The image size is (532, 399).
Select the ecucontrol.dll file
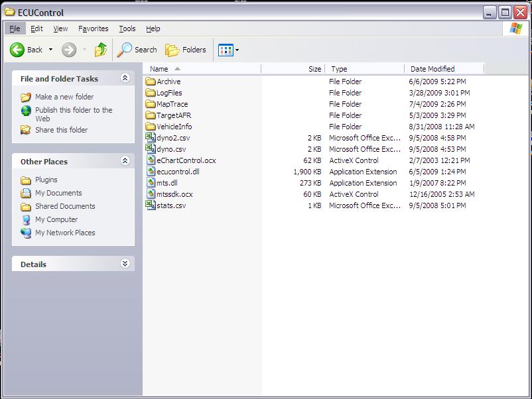[x=178, y=172]
